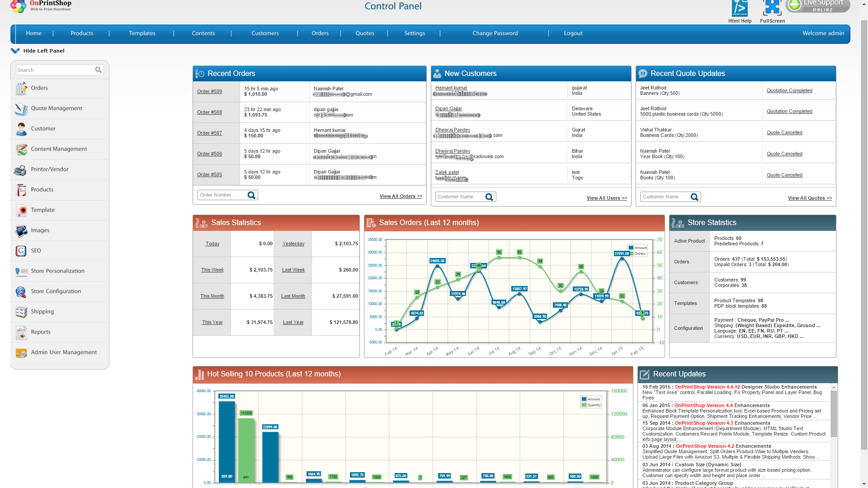The height and width of the screenshot is (488, 868).
Task: Open the Order #509 link
Action: tap(209, 92)
